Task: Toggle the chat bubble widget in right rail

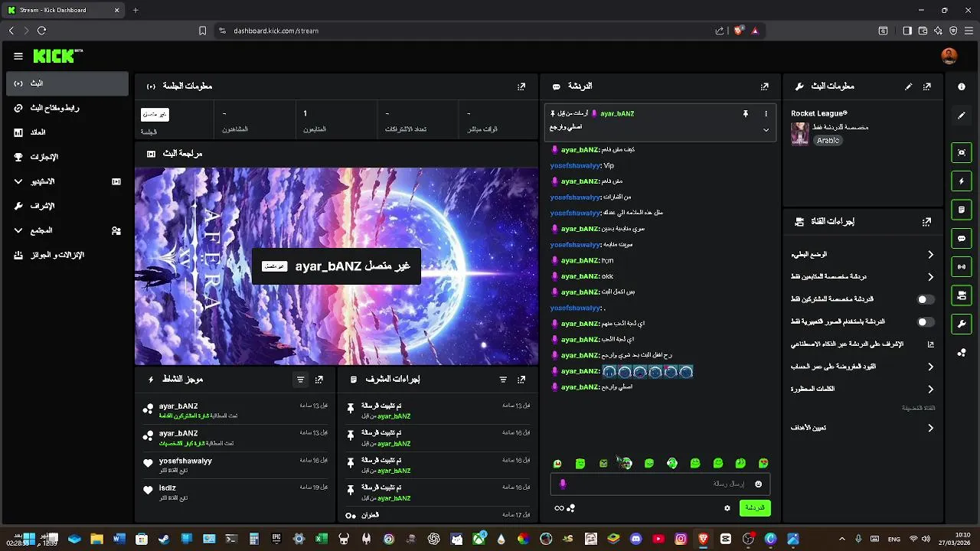Action: tap(962, 238)
